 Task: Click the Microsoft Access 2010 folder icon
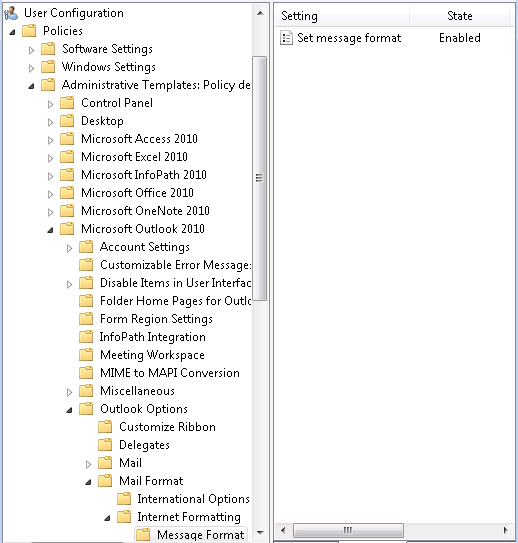pyautogui.click(x=67, y=139)
